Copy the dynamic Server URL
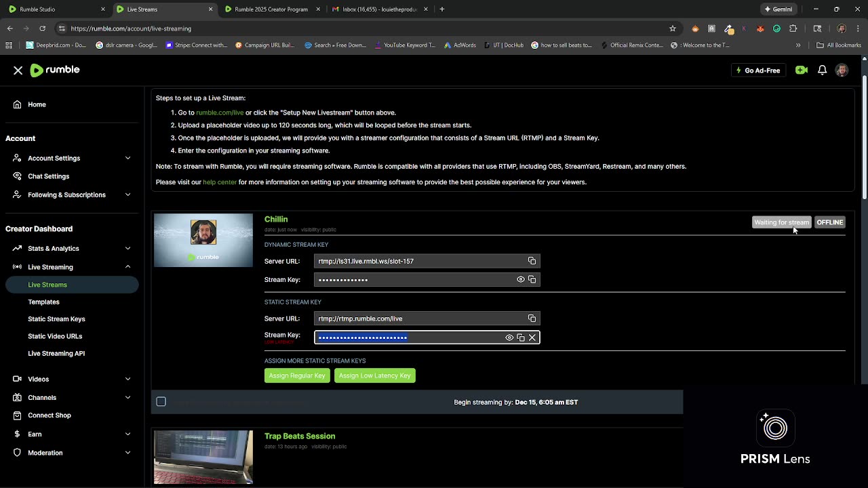The height and width of the screenshot is (488, 868). point(532,261)
